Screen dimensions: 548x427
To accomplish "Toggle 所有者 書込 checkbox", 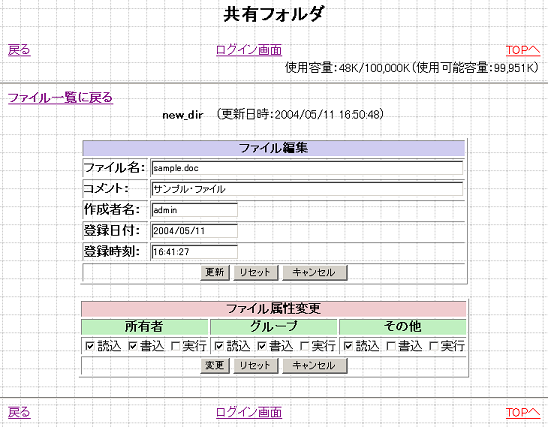I will [x=132, y=346].
